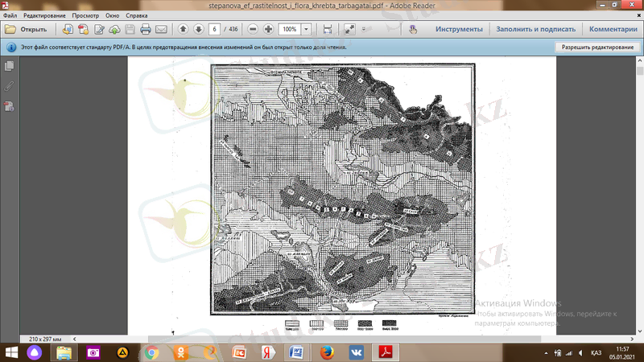Open the Инструменты pane
This screenshot has width=644, height=362.
(459, 30)
